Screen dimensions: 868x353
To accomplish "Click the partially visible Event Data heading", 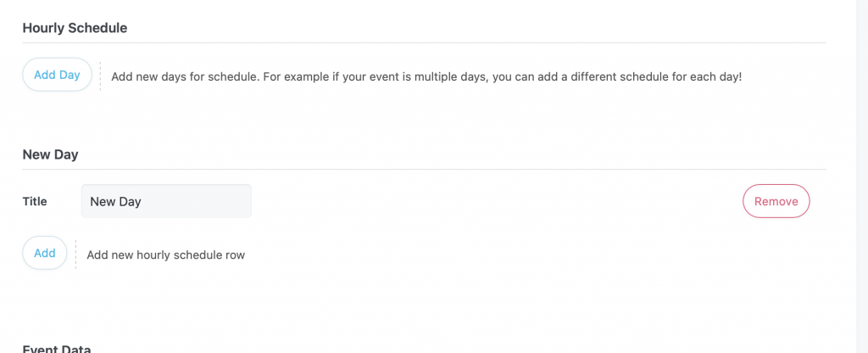I will [57, 349].
